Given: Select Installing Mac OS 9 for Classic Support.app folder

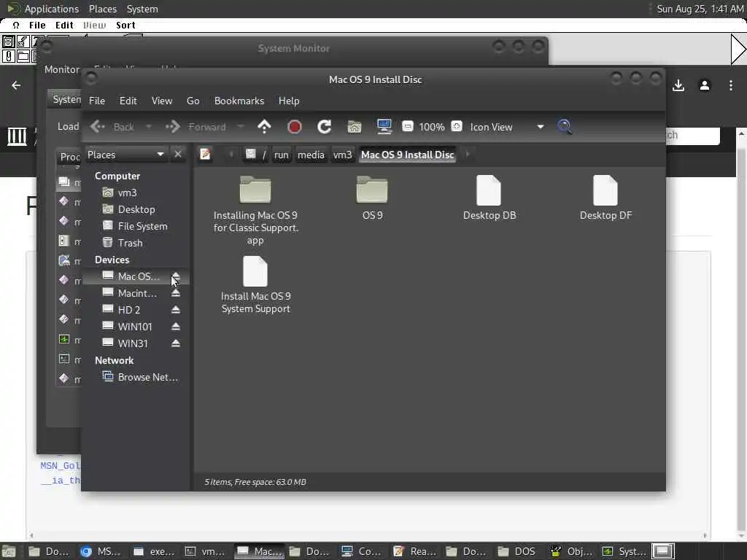Looking at the screenshot, I should tap(255, 210).
